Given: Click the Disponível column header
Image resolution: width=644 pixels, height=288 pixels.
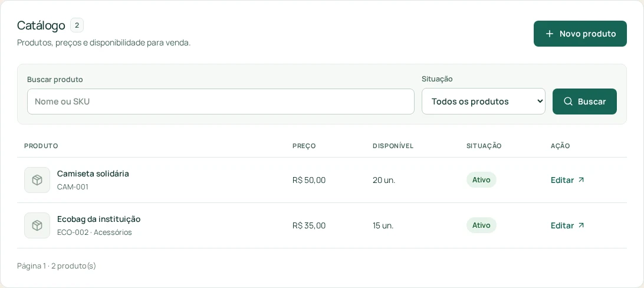Looking at the screenshot, I should point(393,146).
